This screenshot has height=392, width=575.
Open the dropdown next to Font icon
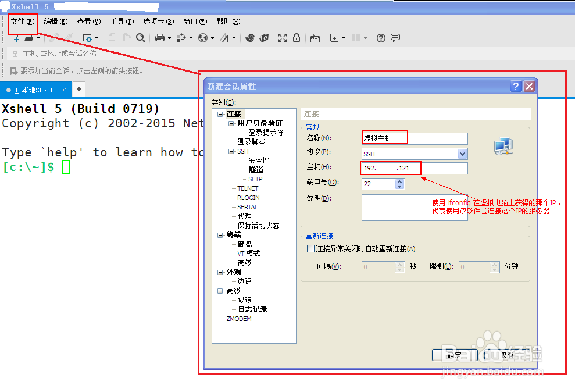coord(234,38)
